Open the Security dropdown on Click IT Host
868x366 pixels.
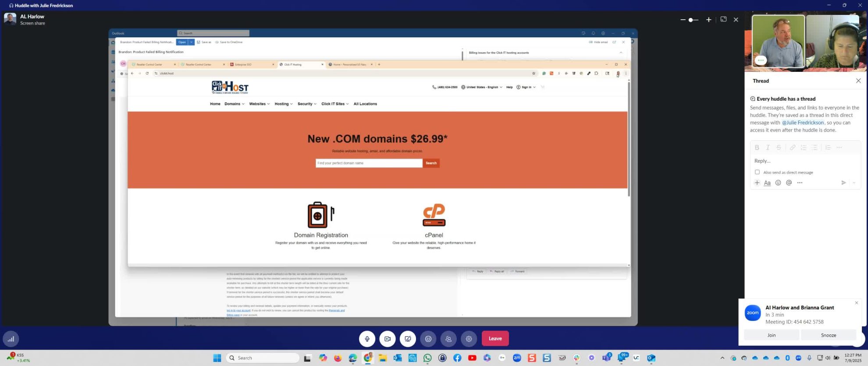point(307,104)
